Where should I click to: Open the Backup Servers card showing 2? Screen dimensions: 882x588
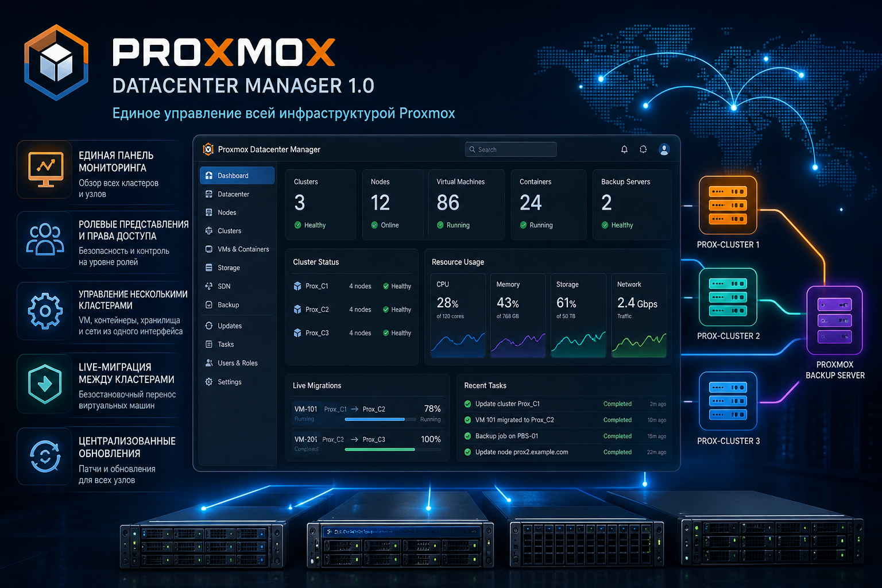[632, 204]
